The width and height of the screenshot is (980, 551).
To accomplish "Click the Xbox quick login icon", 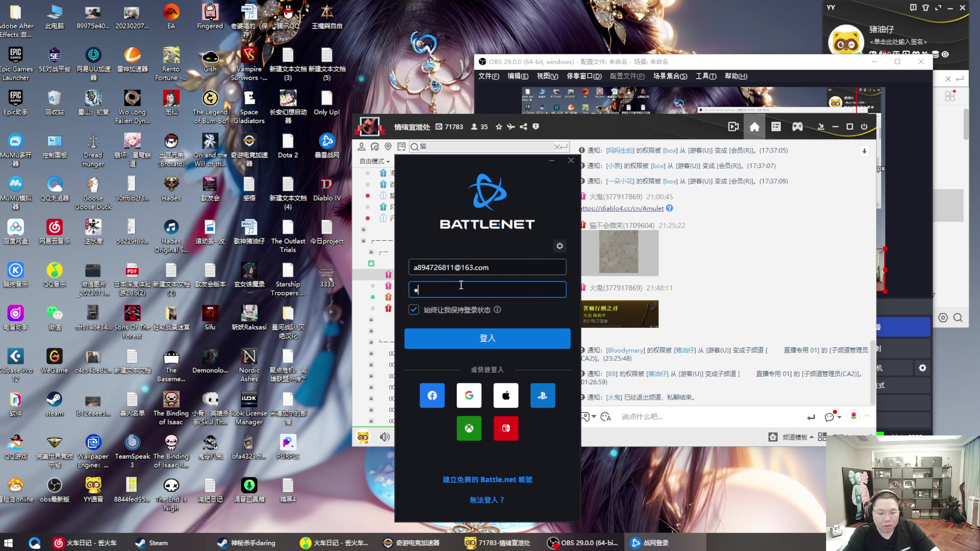I will (x=469, y=428).
